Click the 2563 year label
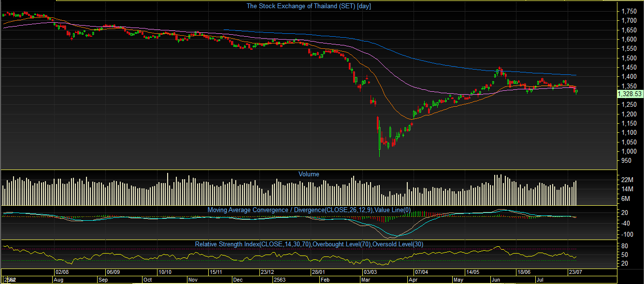This screenshot has width=644, height=284. pyautogui.click(x=279, y=280)
